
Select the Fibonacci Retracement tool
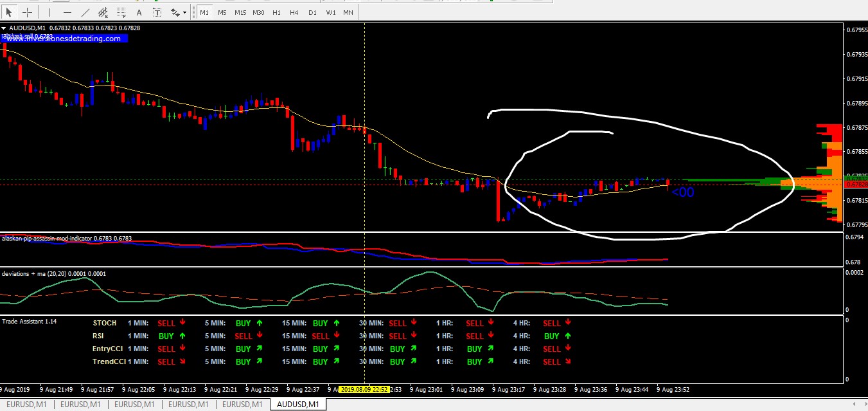click(x=121, y=12)
